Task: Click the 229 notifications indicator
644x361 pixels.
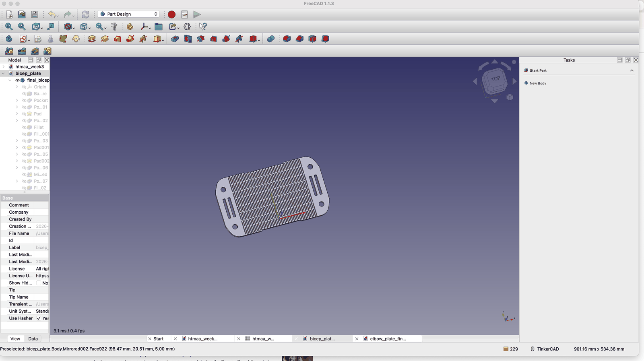Action: pyautogui.click(x=511, y=349)
